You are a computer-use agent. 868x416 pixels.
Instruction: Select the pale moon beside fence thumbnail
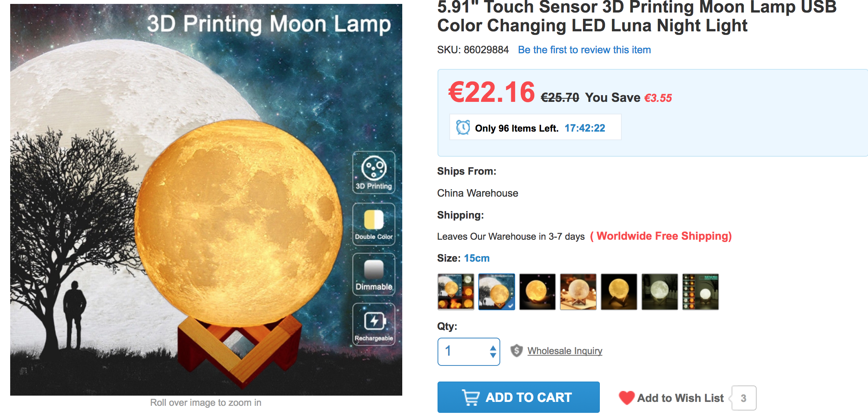[x=660, y=292]
